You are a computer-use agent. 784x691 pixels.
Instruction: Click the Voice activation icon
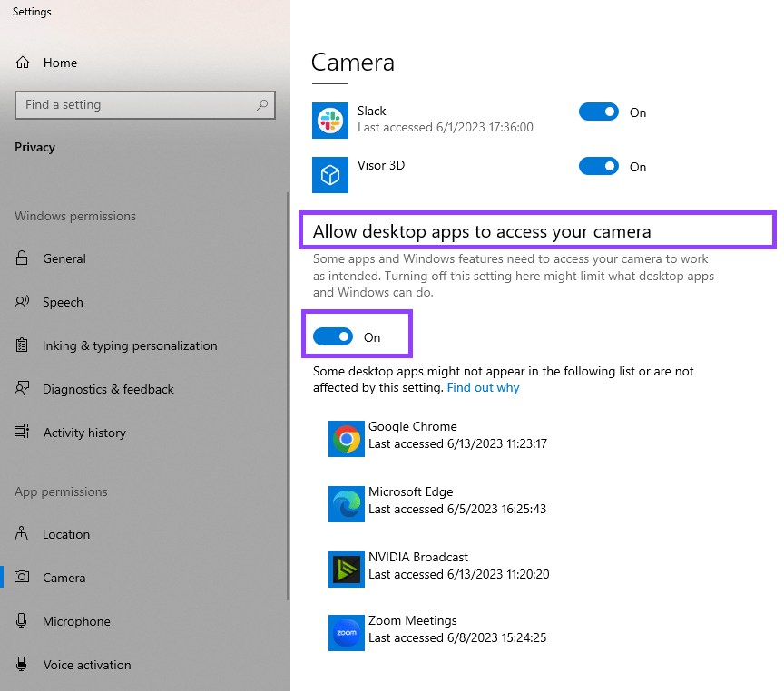tap(22, 664)
